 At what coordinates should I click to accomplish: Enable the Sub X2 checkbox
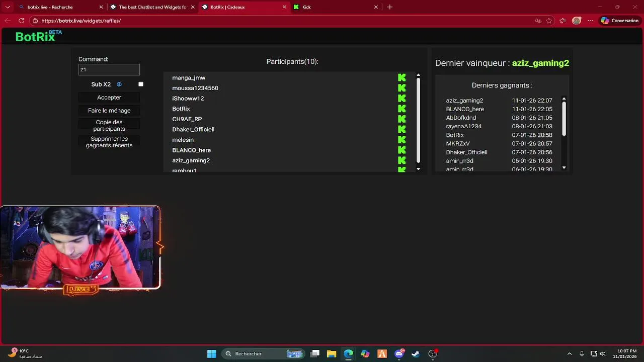click(x=141, y=84)
